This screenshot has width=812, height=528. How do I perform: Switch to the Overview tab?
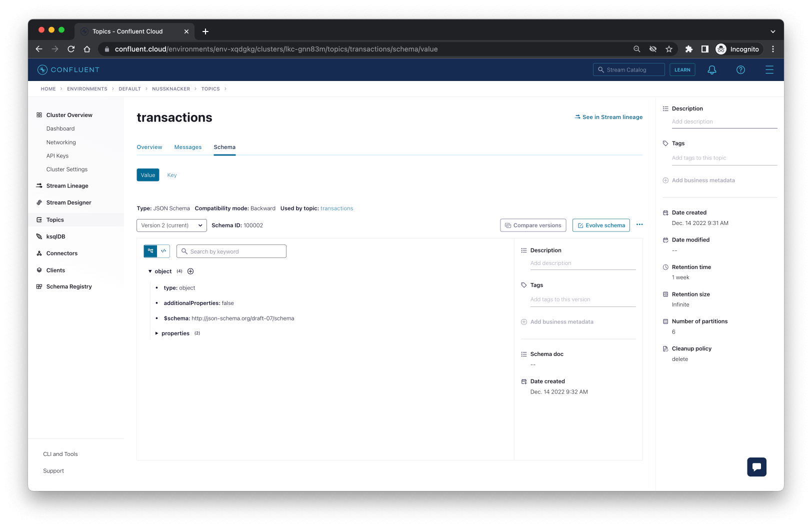(x=149, y=147)
